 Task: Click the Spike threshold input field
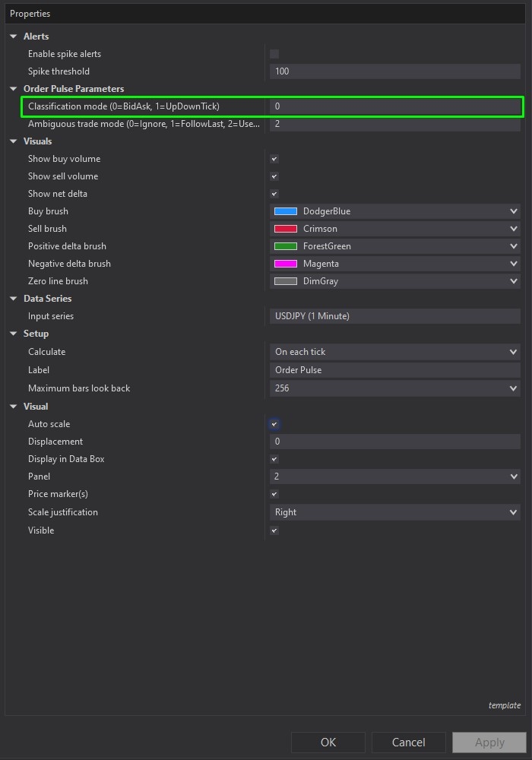click(394, 71)
